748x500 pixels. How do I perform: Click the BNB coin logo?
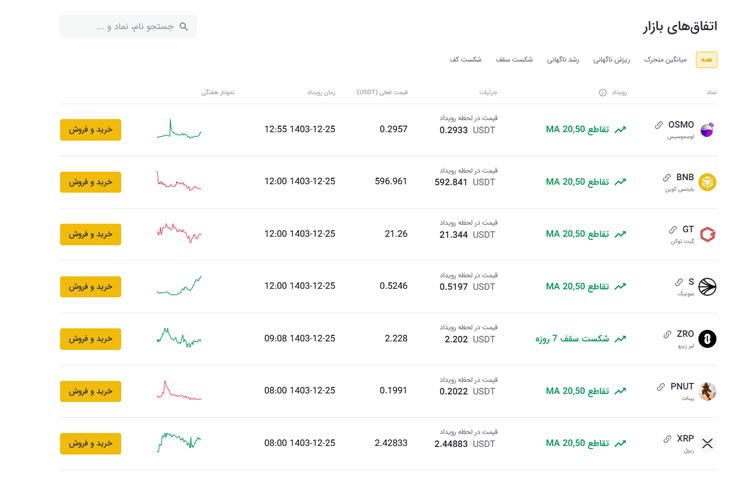tap(707, 182)
